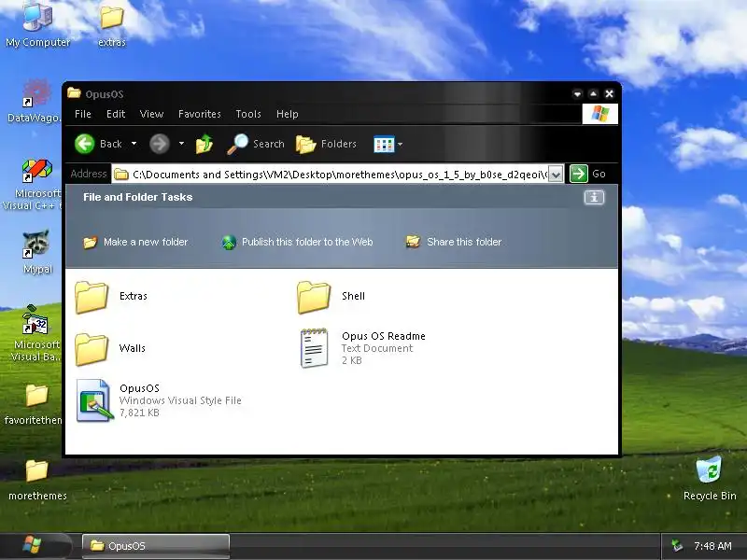Select the morethemes desktop folder
This screenshot has width=747, height=560.
point(36,470)
